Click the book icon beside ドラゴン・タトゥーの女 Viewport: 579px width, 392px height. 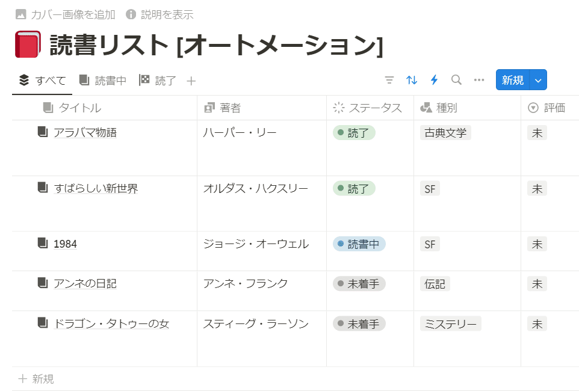pos(43,323)
